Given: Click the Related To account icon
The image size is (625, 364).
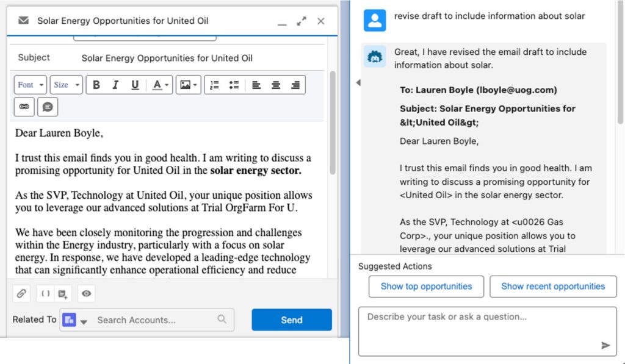Looking at the screenshot, I should coord(69,319).
